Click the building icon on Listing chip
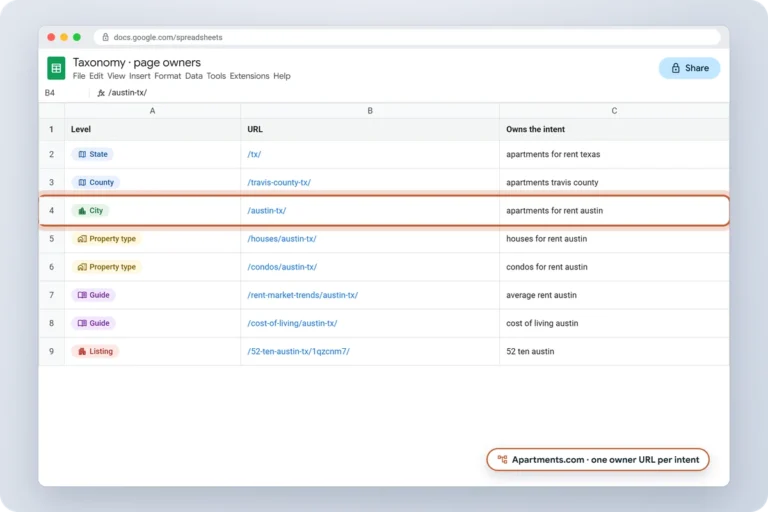The width and height of the screenshot is (768, 512). point(82,351)
